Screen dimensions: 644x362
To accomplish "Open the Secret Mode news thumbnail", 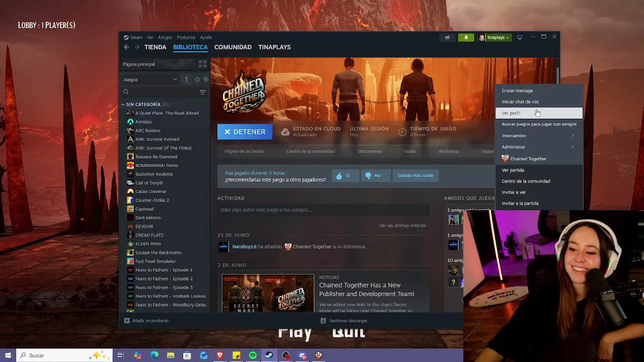I will tap(268, 293).
